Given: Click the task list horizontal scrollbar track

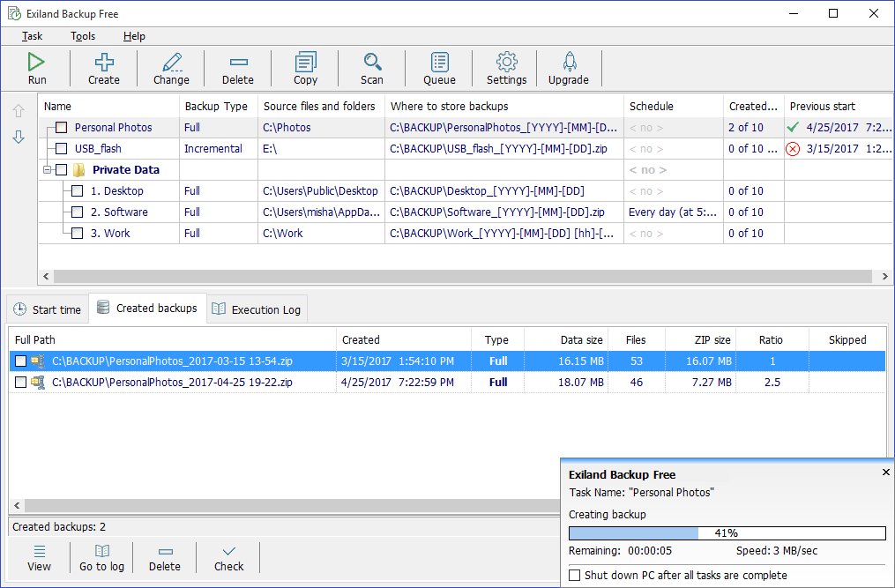Looking at the screenshot, I should coord(462,276).
